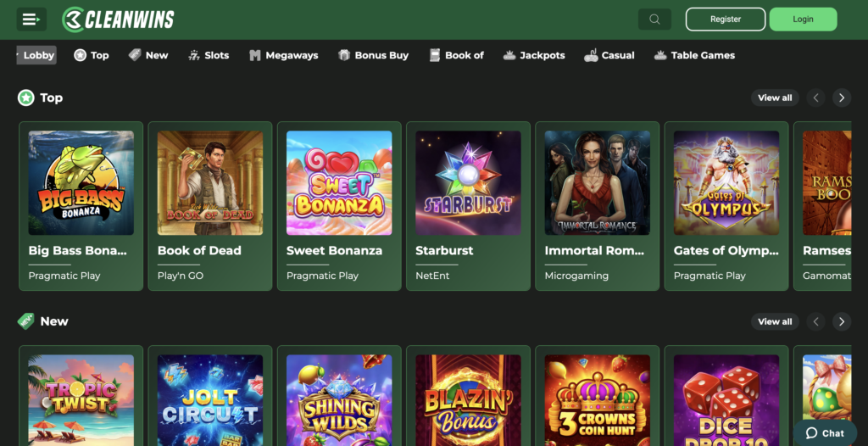Click View all in Top section

coord(775,98)
